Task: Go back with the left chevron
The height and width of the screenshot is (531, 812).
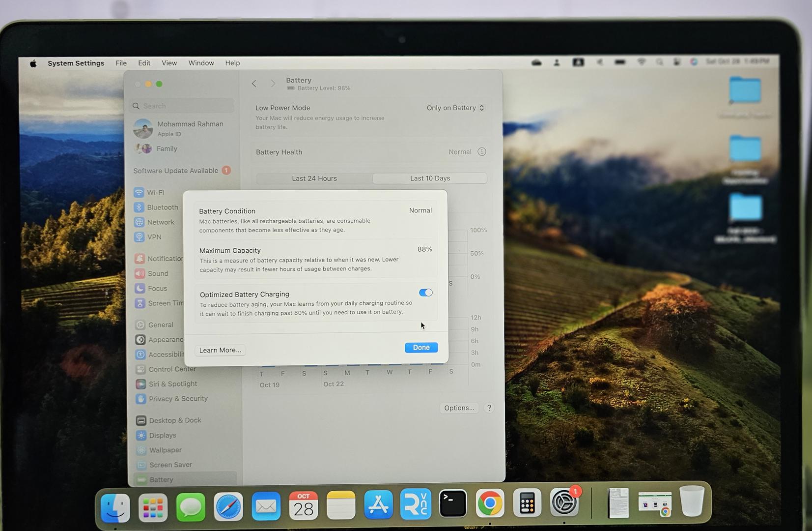Action: pos(254,84)
